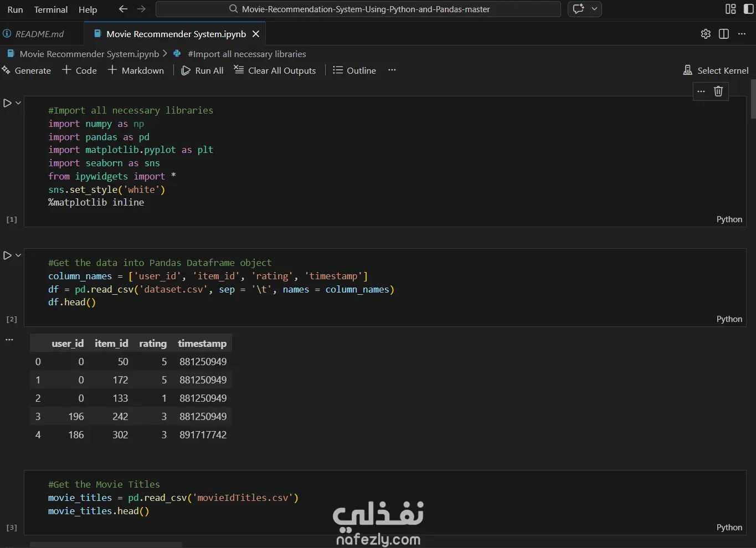Run the read_csv dataset cell
The width and height of the screenshot is (756, 548).
7,255
